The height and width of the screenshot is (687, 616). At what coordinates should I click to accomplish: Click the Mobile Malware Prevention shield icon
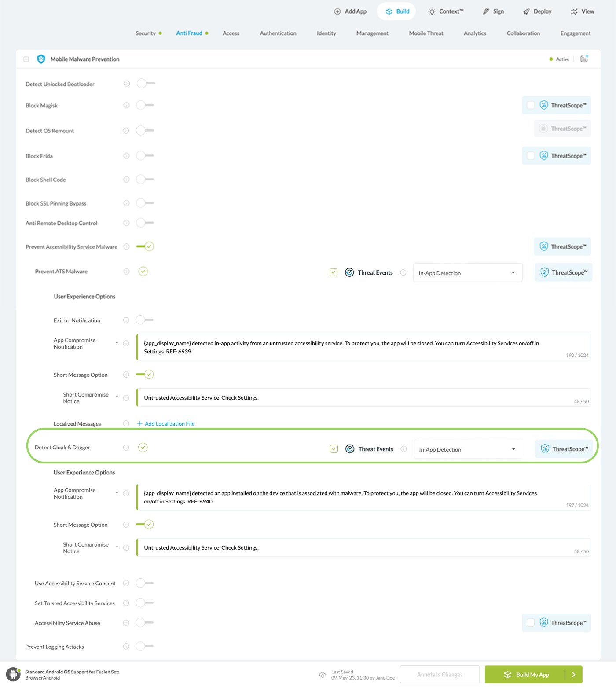pyautogui.click(x=41, y=59)
